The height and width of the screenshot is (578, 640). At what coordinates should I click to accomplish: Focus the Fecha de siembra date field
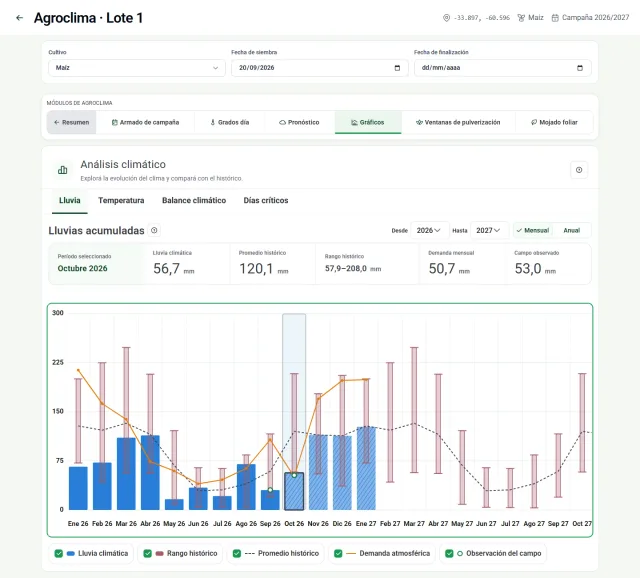coord(320,68)
